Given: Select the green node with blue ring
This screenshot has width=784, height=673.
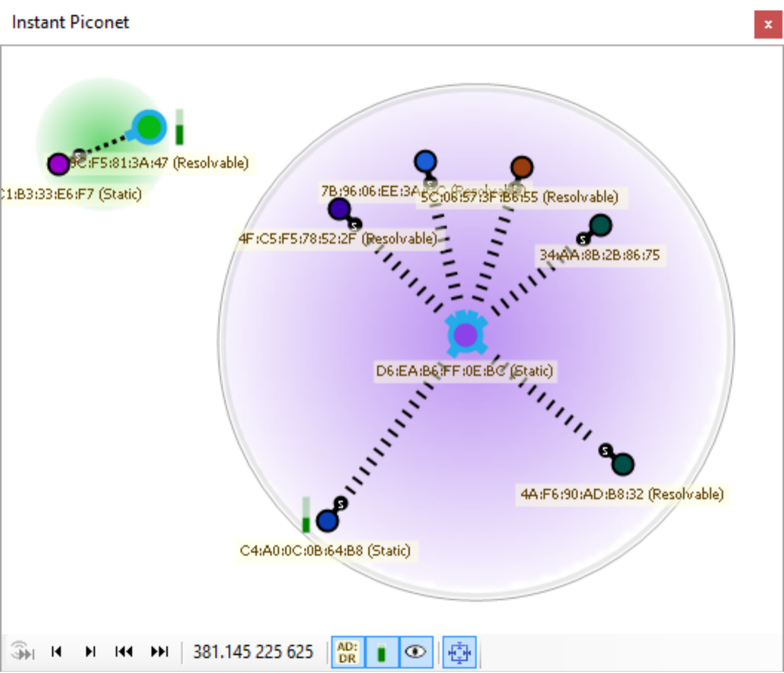Looking at the screenshot, I should pos(149,127).
